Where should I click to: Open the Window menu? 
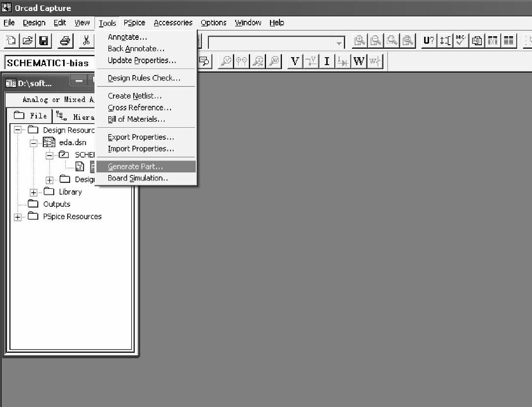[248, 23]
